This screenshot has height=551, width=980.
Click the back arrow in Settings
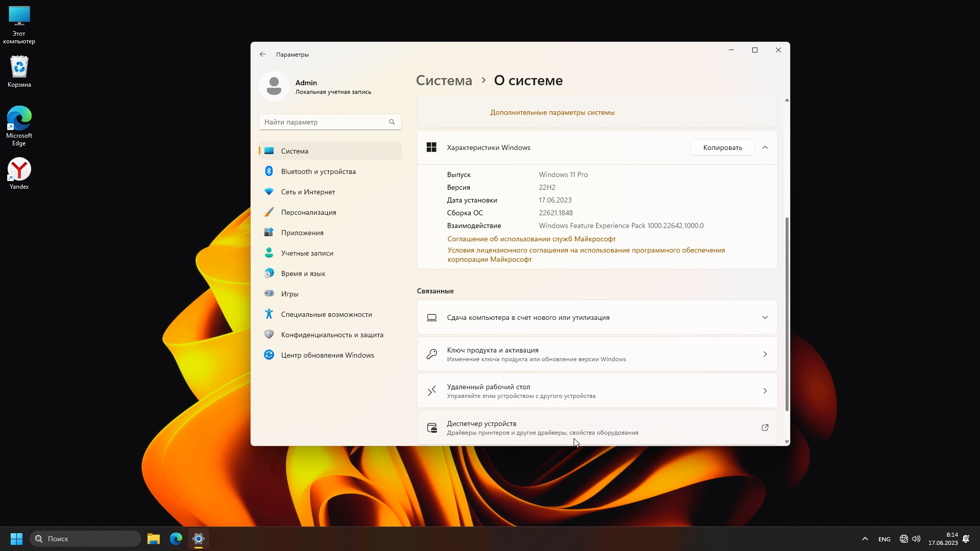coord(263,54)
